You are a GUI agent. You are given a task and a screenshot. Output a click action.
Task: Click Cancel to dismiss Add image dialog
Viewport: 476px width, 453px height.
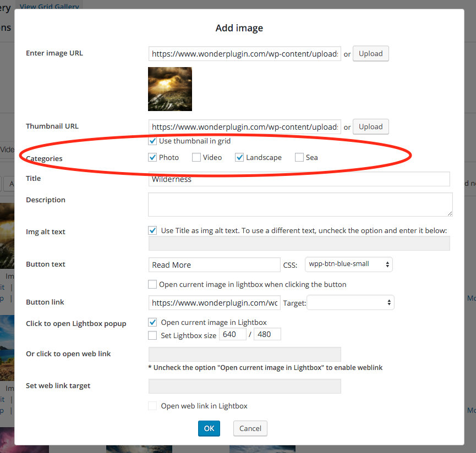click(250, 429)
